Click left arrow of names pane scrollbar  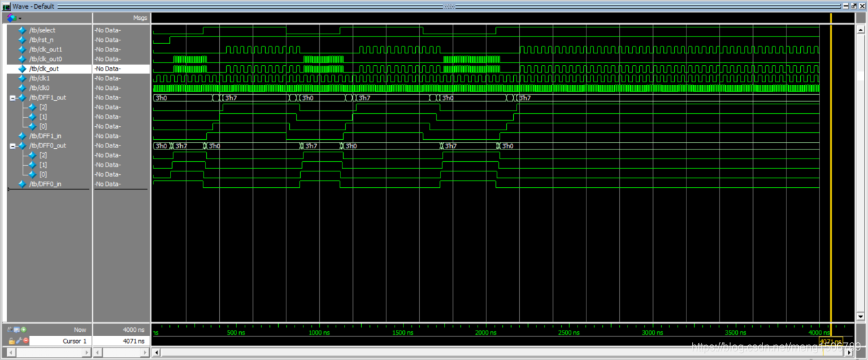point(10,352)
